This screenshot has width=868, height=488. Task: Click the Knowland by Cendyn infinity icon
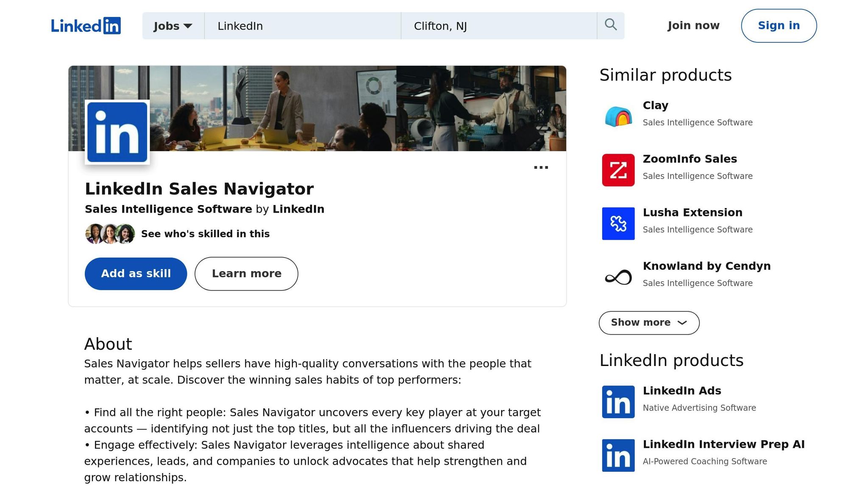(618, 277)
